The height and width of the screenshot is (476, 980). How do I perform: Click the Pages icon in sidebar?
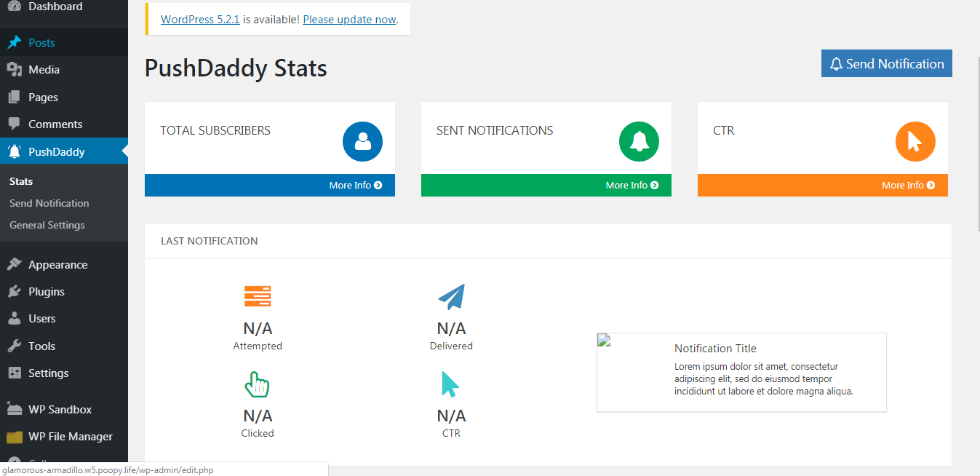[14, 97]
